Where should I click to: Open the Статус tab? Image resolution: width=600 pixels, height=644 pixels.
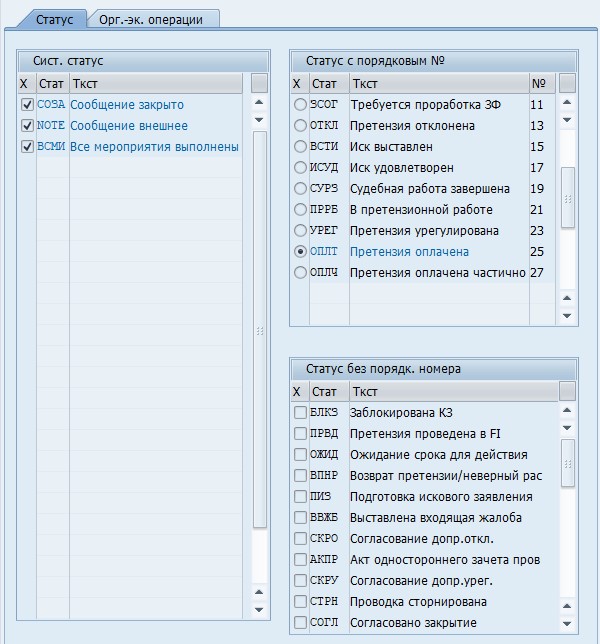(x=54, y=19)
